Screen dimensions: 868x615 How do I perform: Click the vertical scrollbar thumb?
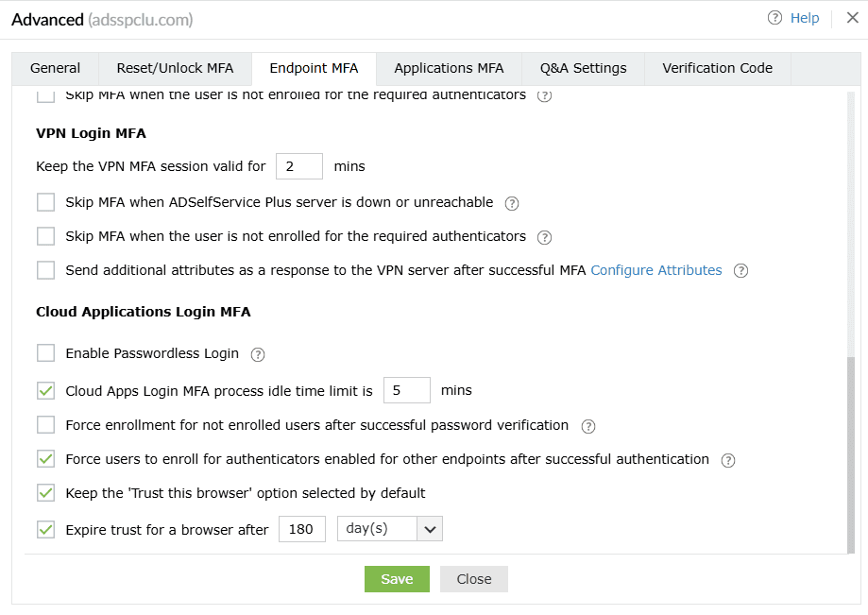pos(851,453)
